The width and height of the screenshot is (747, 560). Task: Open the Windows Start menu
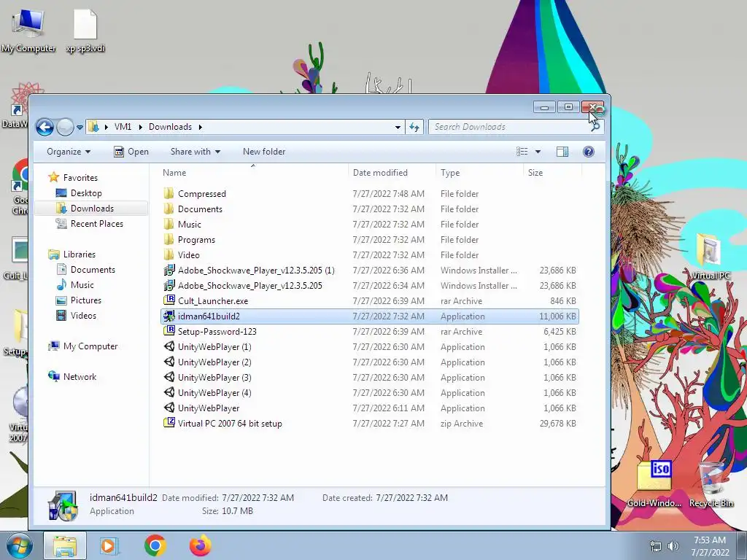click(20, 545)
